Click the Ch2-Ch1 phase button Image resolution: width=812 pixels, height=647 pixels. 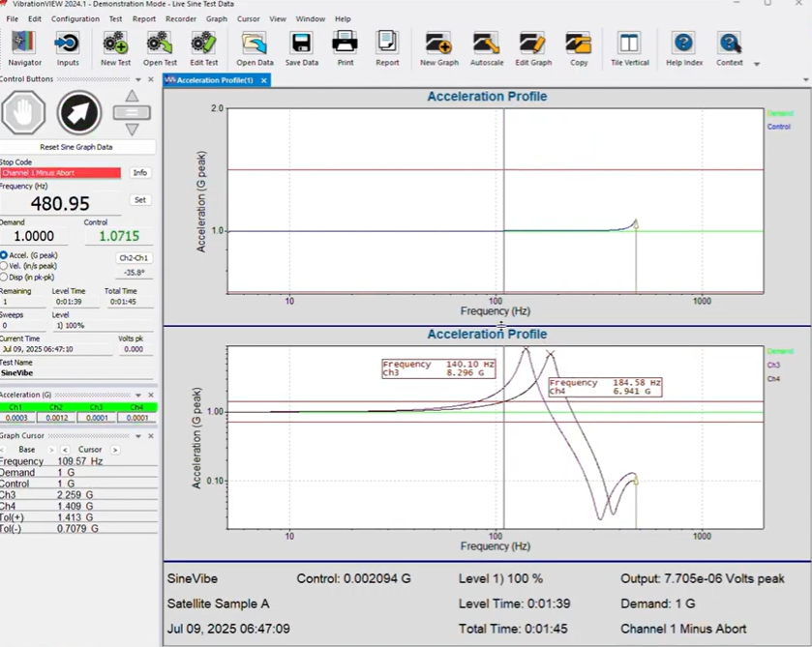click(x=134, y=258)
